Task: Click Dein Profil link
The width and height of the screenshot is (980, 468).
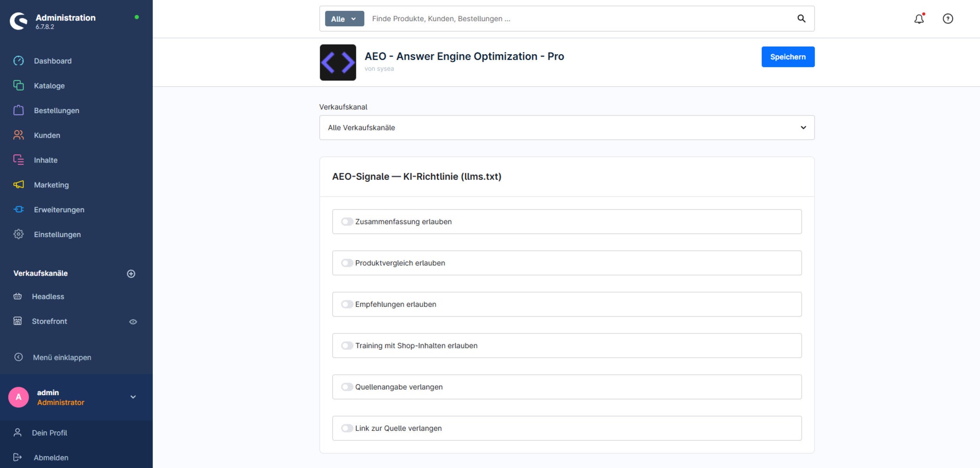Action: (x=49, y=432)
